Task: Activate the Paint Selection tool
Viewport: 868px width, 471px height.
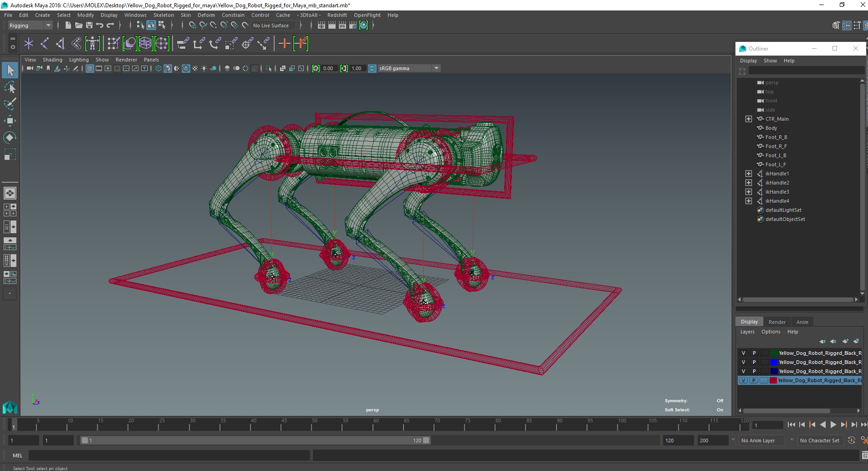Action: pos(10,104)
